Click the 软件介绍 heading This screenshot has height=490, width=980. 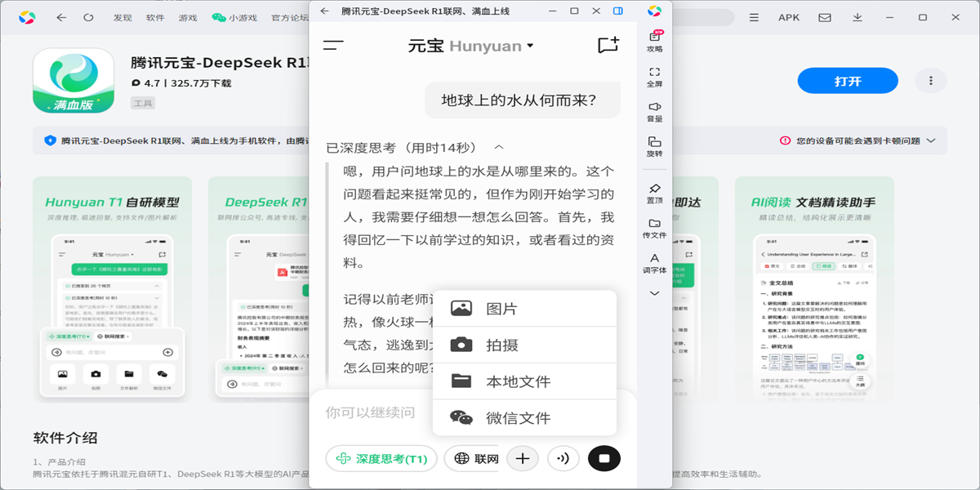[65, 437]
